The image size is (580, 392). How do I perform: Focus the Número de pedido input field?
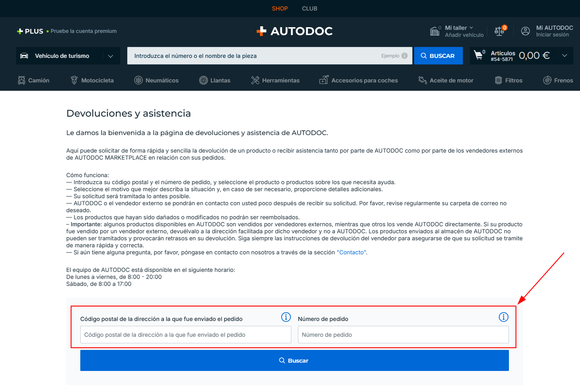pyautogui.click(x=403, y=335)
